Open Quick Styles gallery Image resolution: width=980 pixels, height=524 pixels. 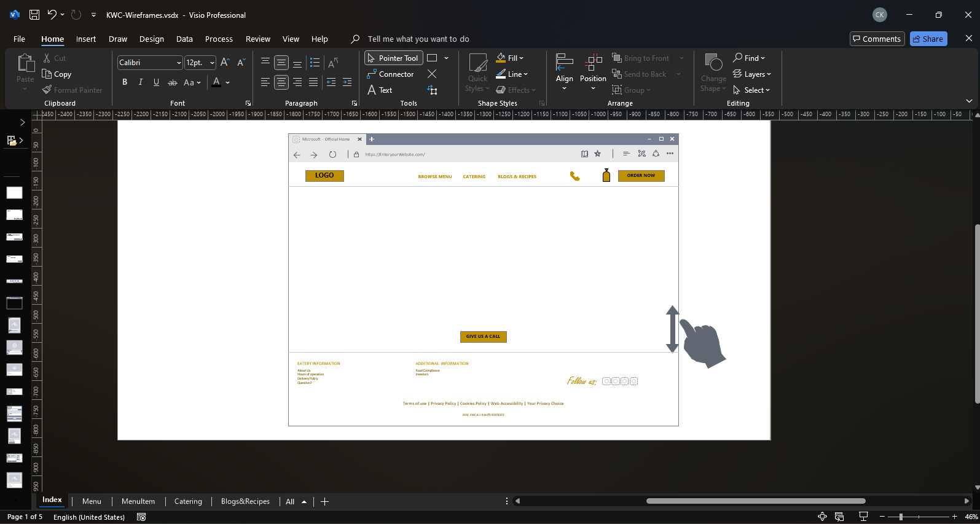point(477,72)
